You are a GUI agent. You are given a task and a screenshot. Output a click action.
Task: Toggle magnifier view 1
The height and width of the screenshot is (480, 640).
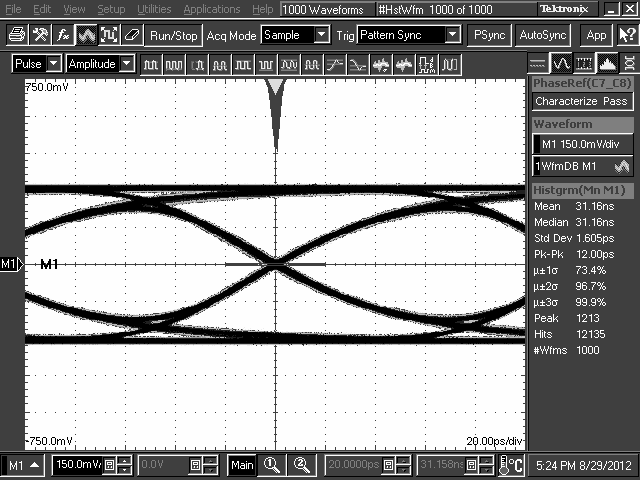click(271, 465)
